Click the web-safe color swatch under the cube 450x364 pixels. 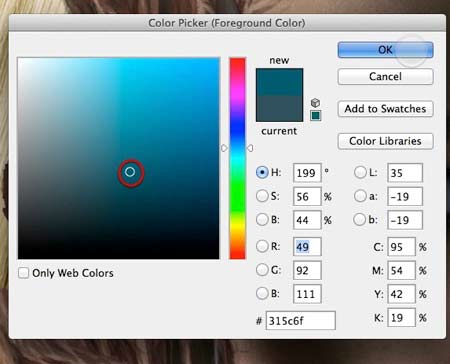tap(316, 116)
